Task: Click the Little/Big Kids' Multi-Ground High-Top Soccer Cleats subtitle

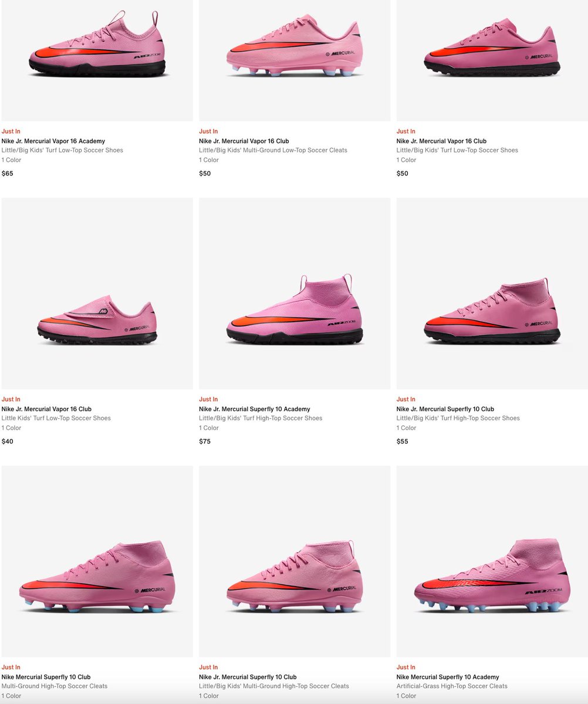Action: click(274, 686)
